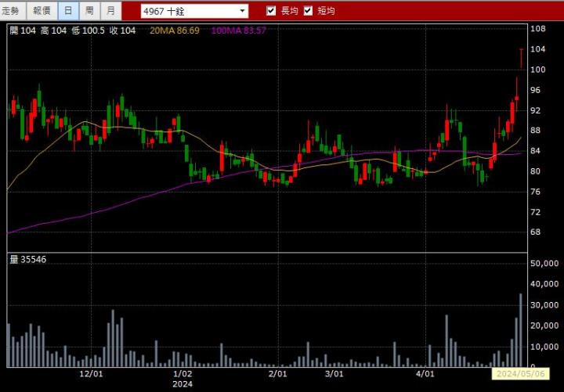
Task: Click the 量 35546 volume label
Action: pos(27,259)
